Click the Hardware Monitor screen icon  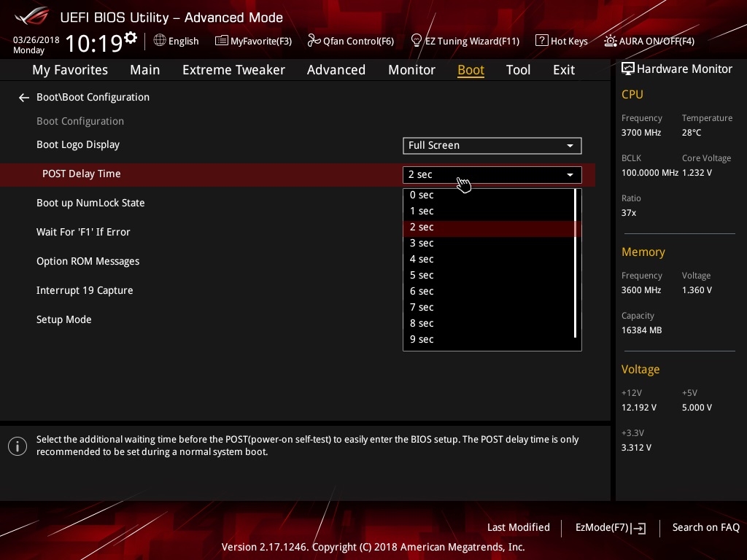tap(628, 69)
